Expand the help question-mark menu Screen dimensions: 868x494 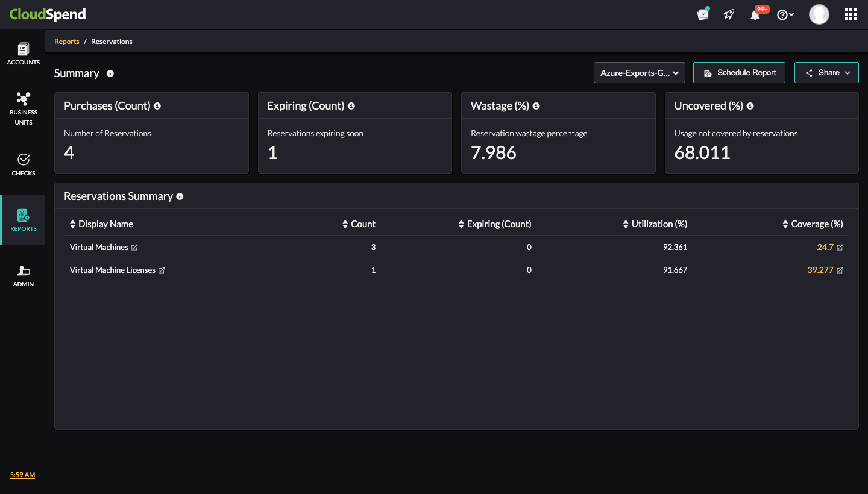[x=785, y=15]
